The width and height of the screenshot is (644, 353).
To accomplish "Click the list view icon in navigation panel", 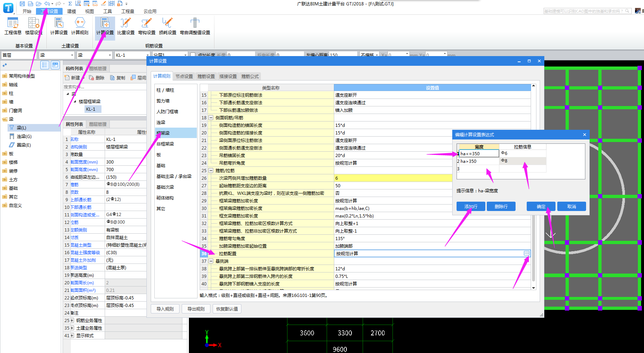I will (x=45, y=65).
